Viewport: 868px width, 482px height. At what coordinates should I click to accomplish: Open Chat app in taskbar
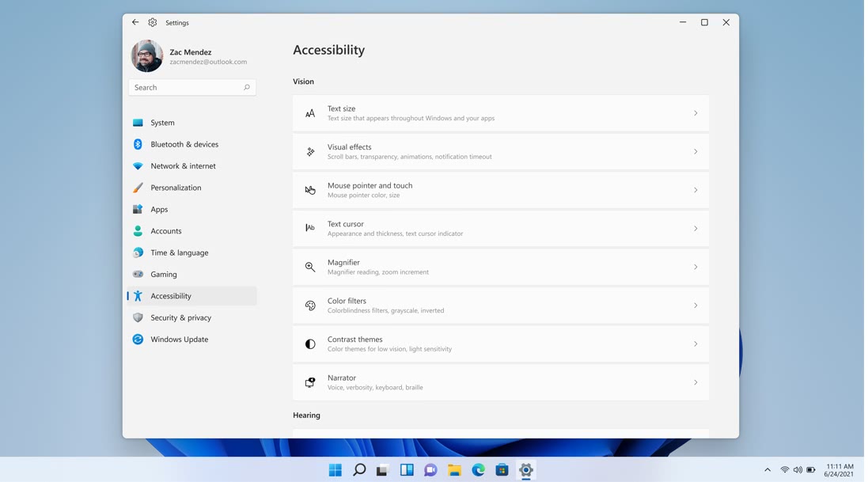(430, 470)
